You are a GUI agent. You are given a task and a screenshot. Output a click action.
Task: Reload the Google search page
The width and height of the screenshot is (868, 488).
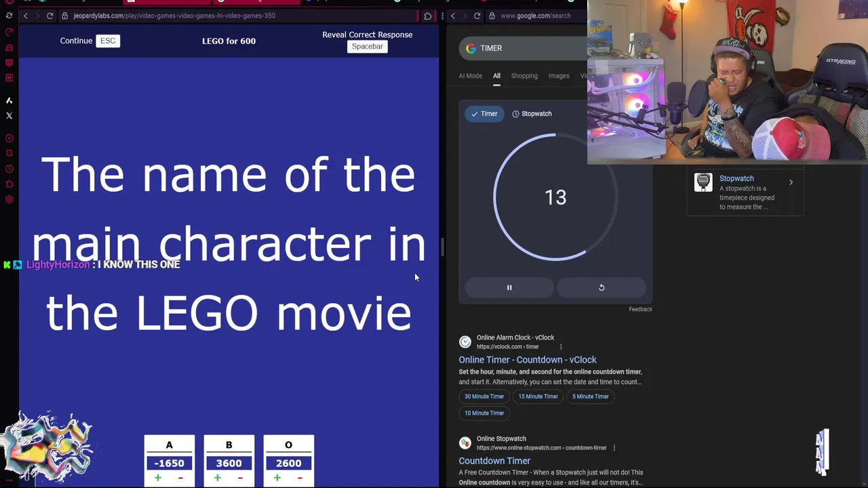[477, 16]
